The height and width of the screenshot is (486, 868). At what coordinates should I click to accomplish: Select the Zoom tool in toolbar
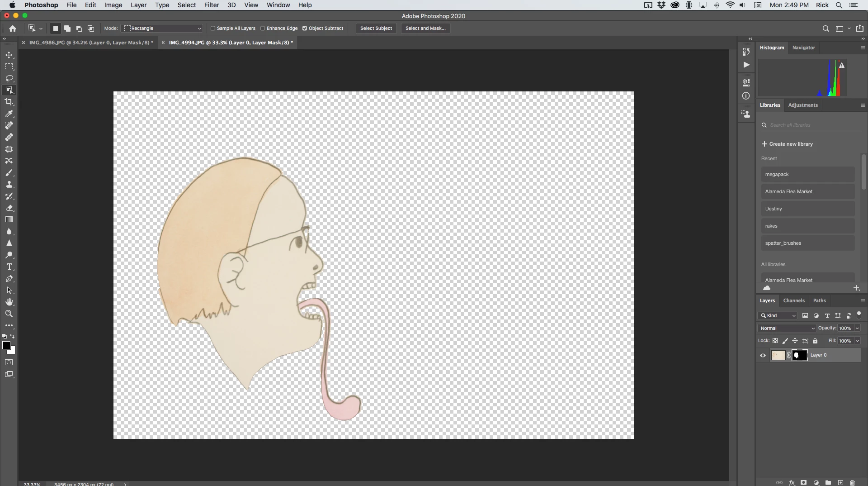click(x=9, y=314)
